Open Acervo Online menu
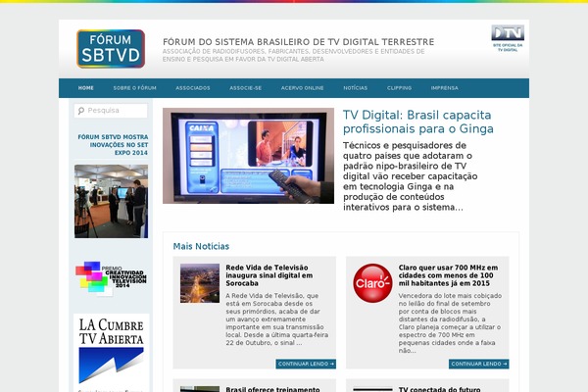 click(x=302, y=88)
